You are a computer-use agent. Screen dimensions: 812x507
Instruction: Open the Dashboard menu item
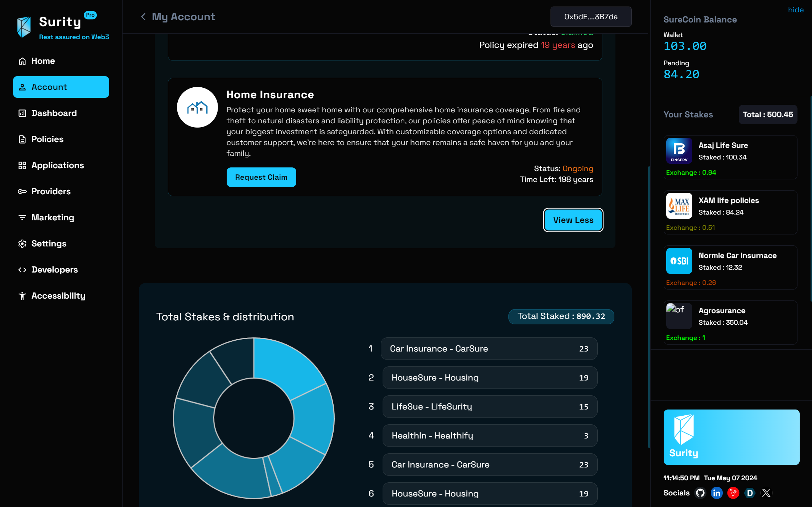coord(54,113)
